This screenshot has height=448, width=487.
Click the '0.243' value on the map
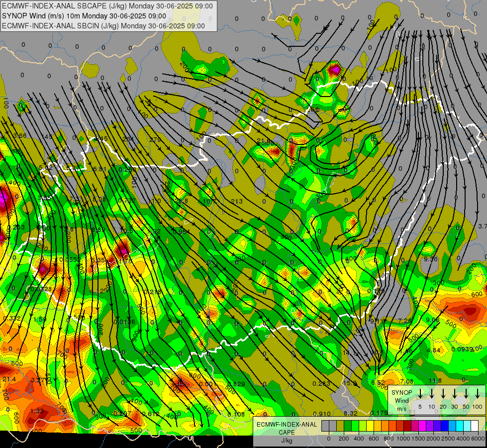pyautogui.click(x=15, y=227)
